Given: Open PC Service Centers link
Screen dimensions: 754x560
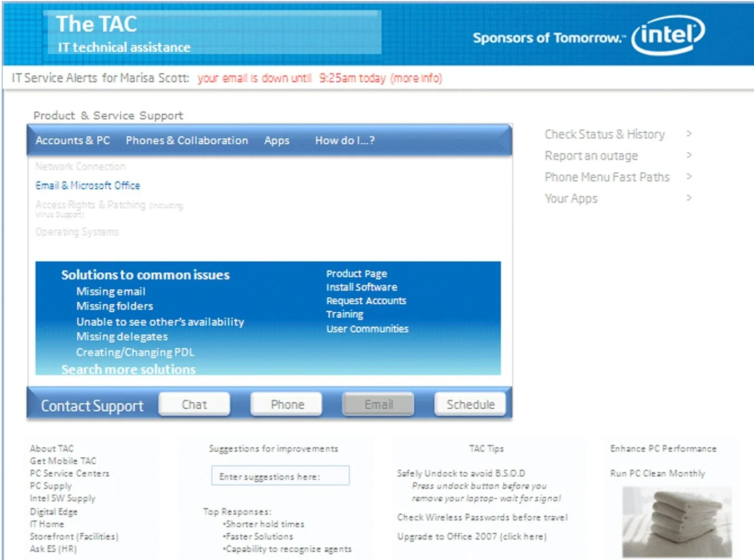Looking at the screenshot, I should pos(70,473).
